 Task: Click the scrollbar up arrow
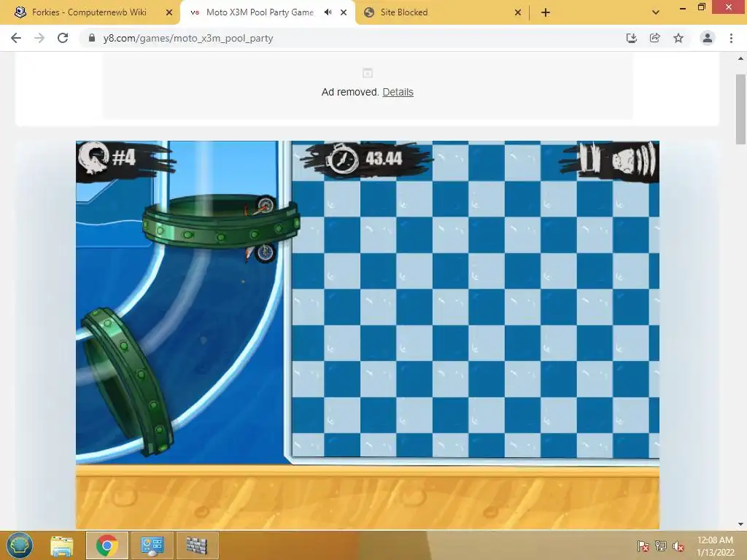pyautogui.click(x=740, y=58)
